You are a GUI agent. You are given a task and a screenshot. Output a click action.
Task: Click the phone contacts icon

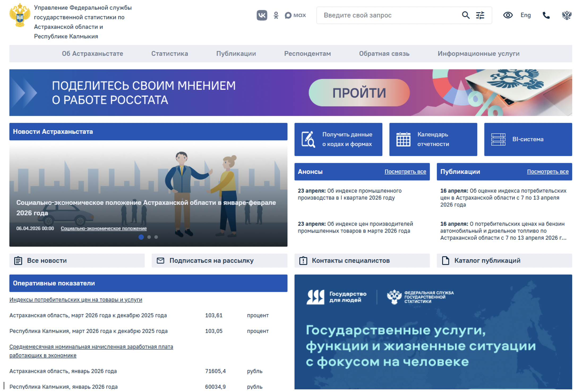pos(546,15)
